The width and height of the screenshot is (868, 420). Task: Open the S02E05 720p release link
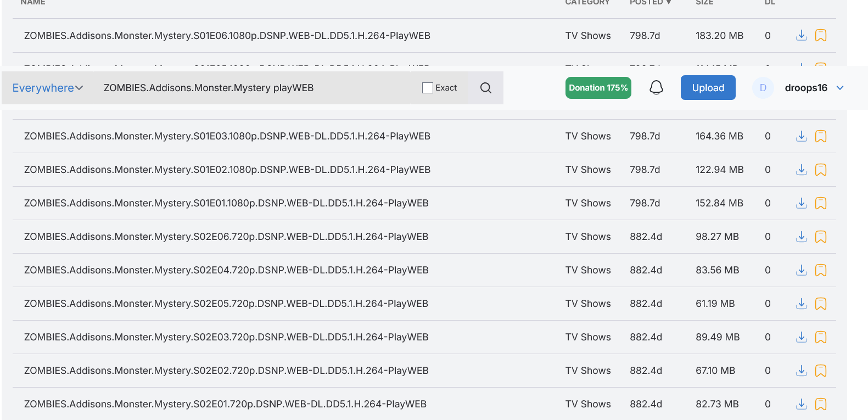coord(226,304)
